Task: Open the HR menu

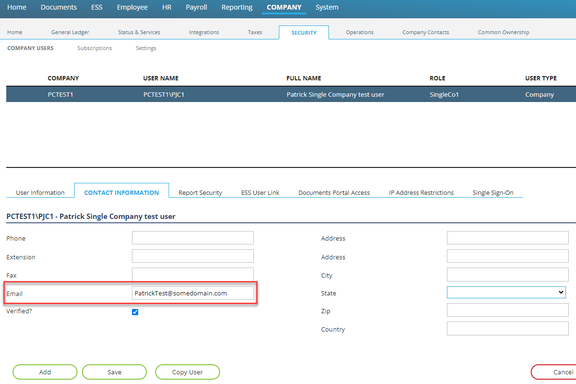Action: (167, 7)
